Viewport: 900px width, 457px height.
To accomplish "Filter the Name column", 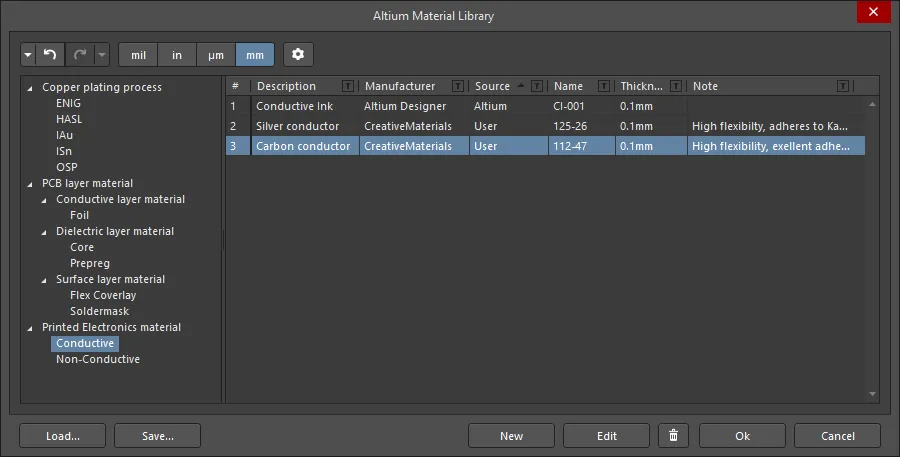I will [x=603, y=86].
